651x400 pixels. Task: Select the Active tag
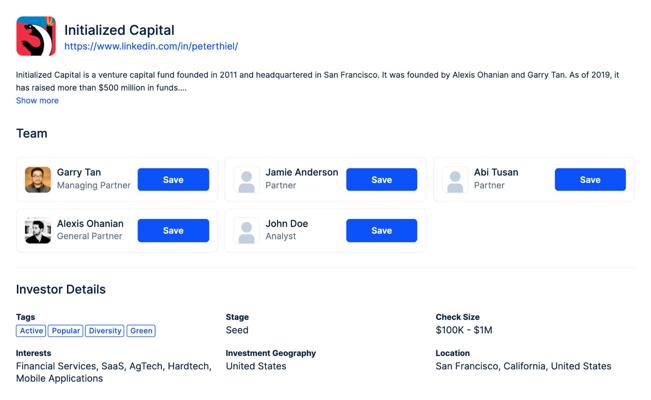(31, 331)
